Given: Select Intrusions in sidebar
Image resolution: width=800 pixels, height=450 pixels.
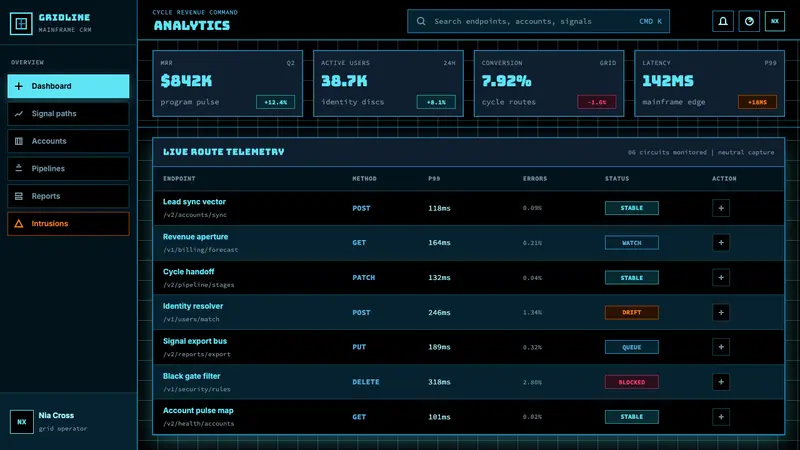Looking at the screenshot, I should tap(68, 223).
